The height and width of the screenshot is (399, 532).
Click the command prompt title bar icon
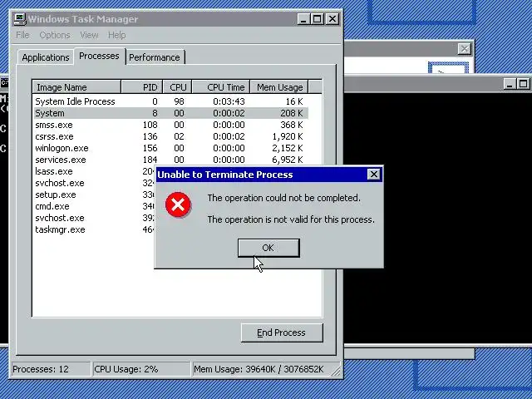[x=4, y=83]
